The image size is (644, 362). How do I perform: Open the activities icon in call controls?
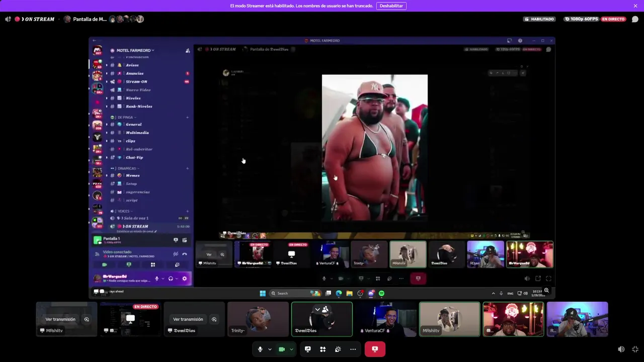coord(323,349)
